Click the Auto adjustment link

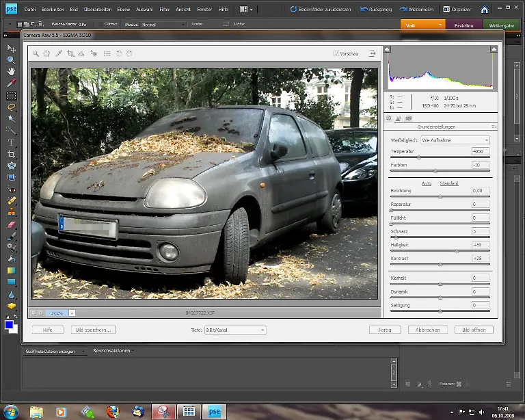[427, 183]
